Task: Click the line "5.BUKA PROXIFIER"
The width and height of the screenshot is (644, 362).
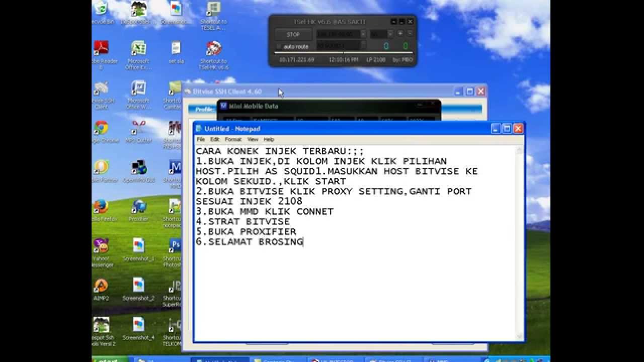Action: (x=246, y=232)
